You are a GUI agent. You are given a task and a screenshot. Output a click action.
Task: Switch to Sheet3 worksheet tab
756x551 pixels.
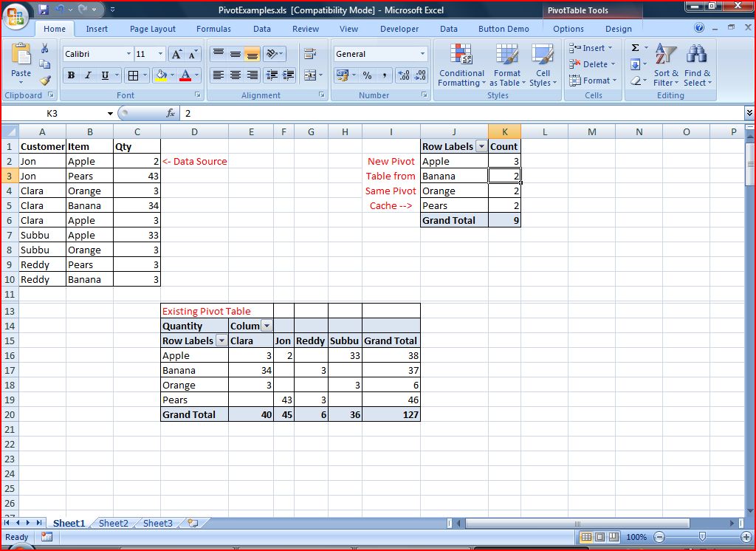pyautogui.click(x=158, y=523)
